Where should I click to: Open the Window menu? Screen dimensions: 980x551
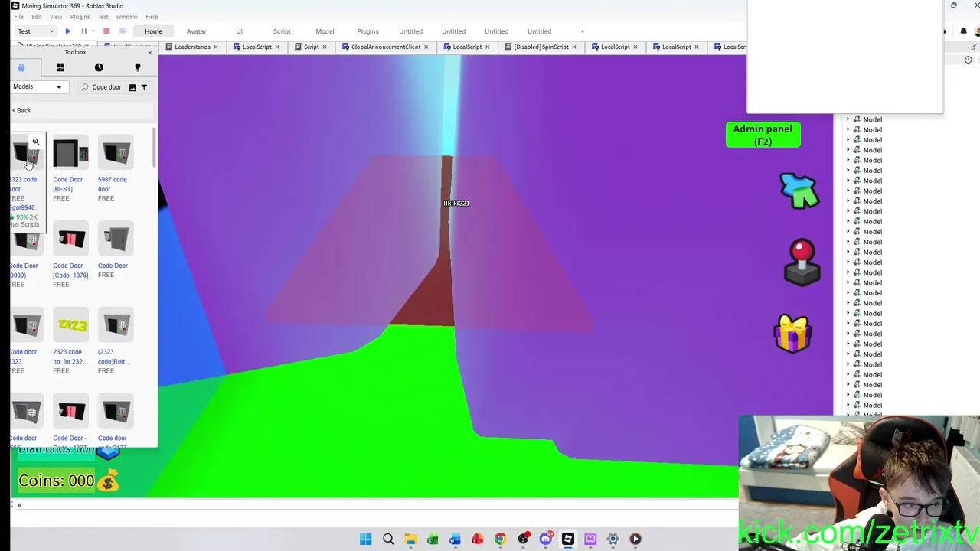tap(127, 17)
